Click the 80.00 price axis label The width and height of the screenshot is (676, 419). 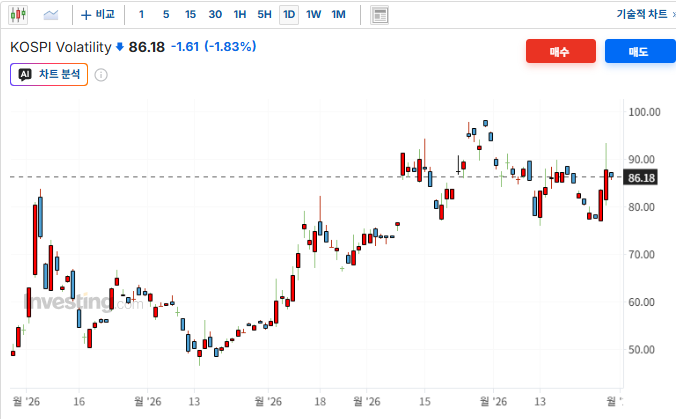tap(642, 207)
